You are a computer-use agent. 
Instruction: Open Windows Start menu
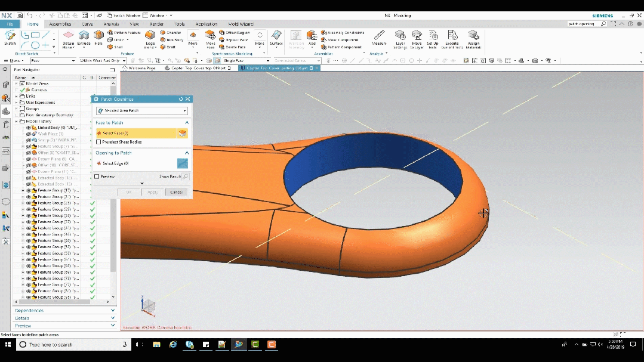[x=8, y=344]
